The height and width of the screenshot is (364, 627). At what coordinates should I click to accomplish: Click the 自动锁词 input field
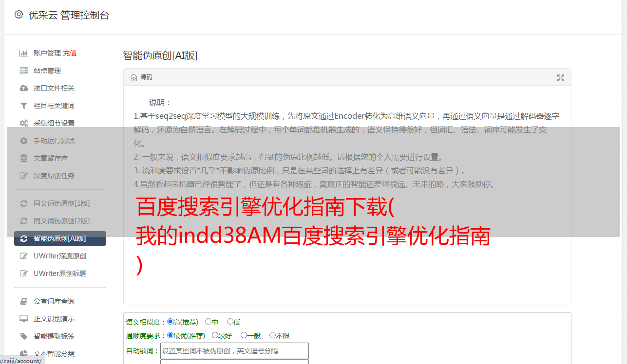[x=234, y=351]
